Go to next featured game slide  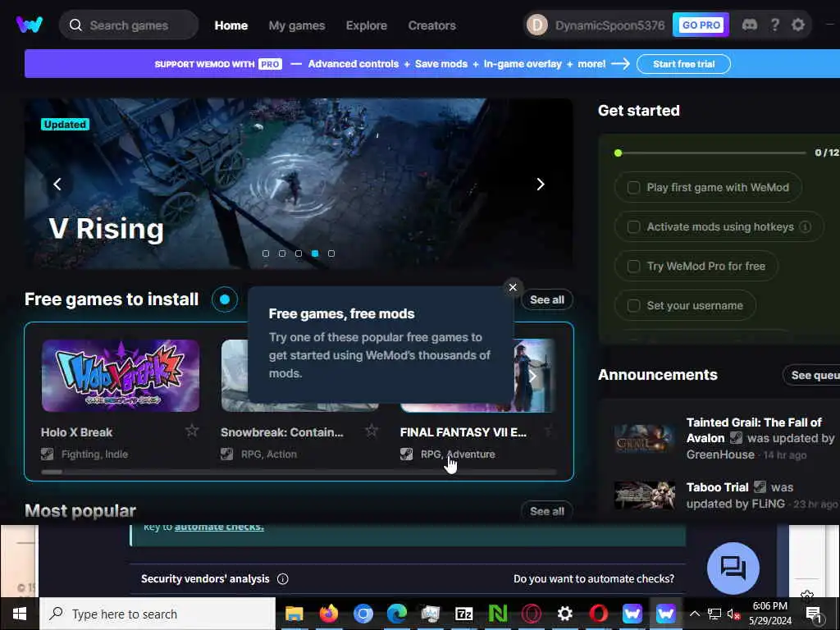(x=541, y=185)
